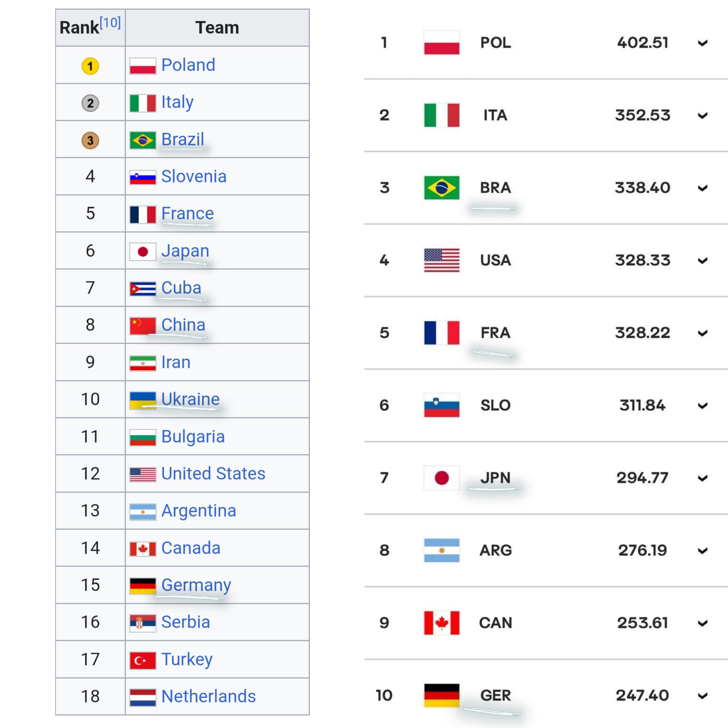Open the Bulgaria team link
This screenshot has height=728, width=728.
(193, 437)
